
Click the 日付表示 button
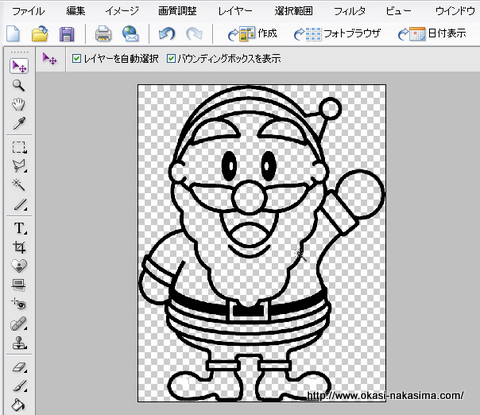tap(432, 34)
